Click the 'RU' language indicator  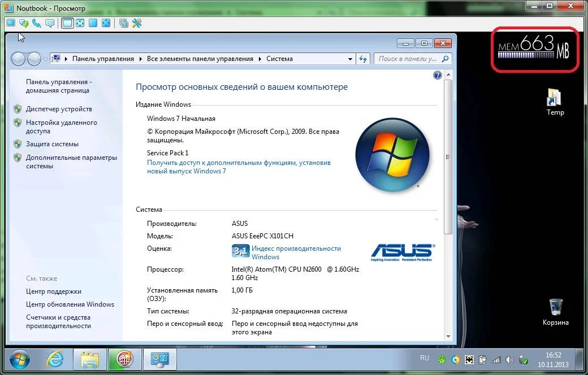click(x=424, y=358)
